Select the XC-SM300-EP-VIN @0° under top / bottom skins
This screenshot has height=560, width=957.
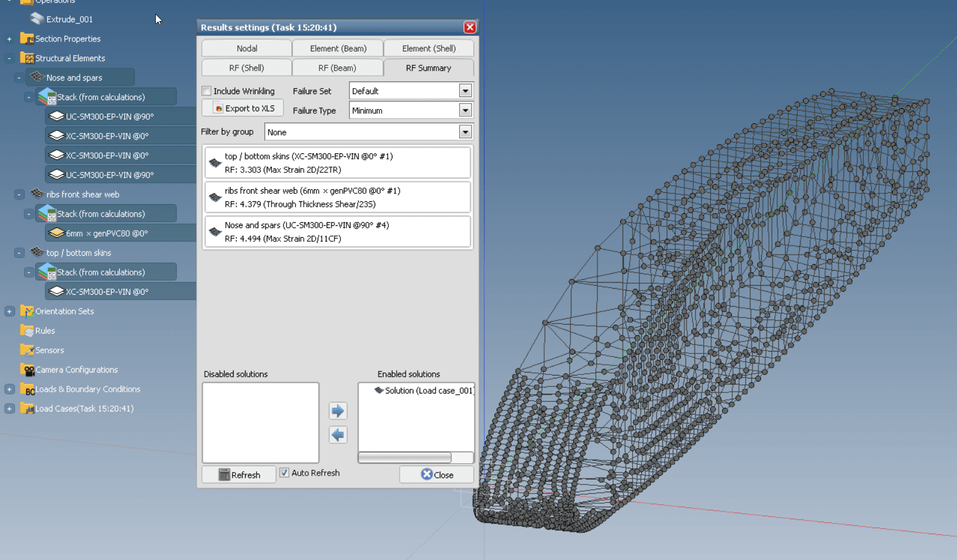(120, 292)
